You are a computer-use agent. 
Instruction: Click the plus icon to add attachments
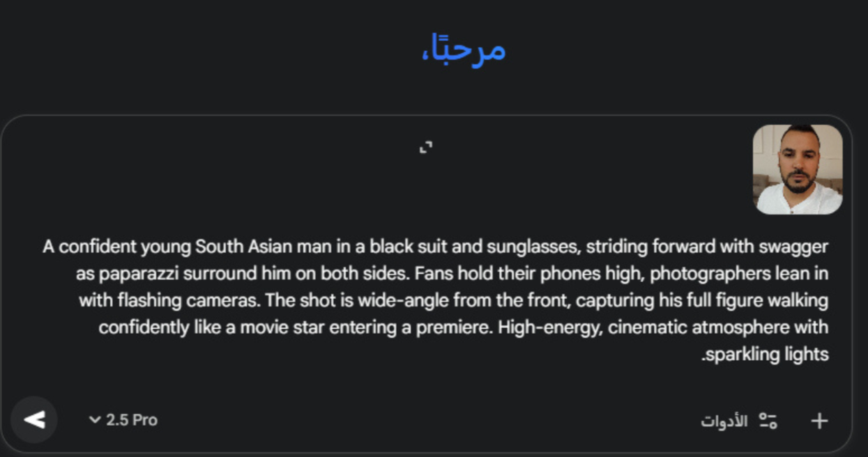pyautogui.click(x=819, y=421)
